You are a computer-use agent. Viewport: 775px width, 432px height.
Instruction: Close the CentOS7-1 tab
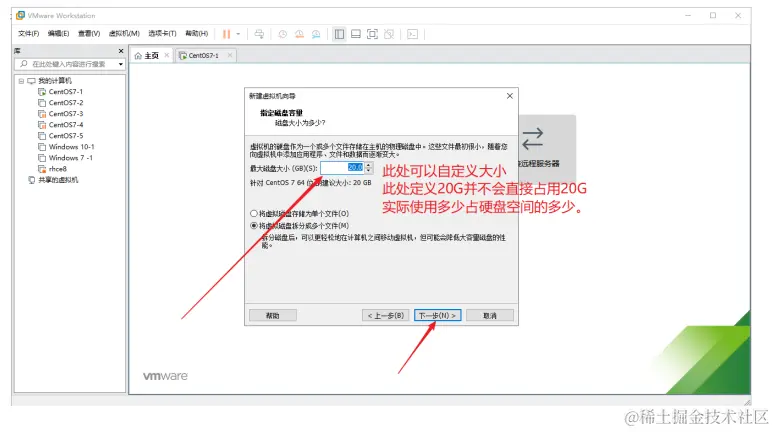coord(230,55)
